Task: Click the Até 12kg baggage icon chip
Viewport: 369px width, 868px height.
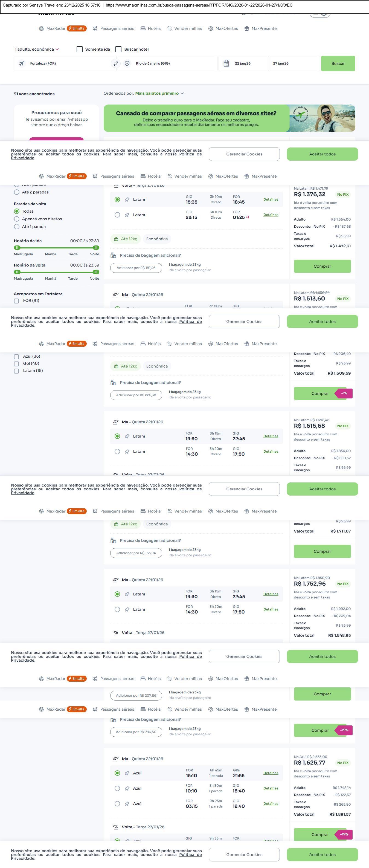Action: [x=126, y=239]
